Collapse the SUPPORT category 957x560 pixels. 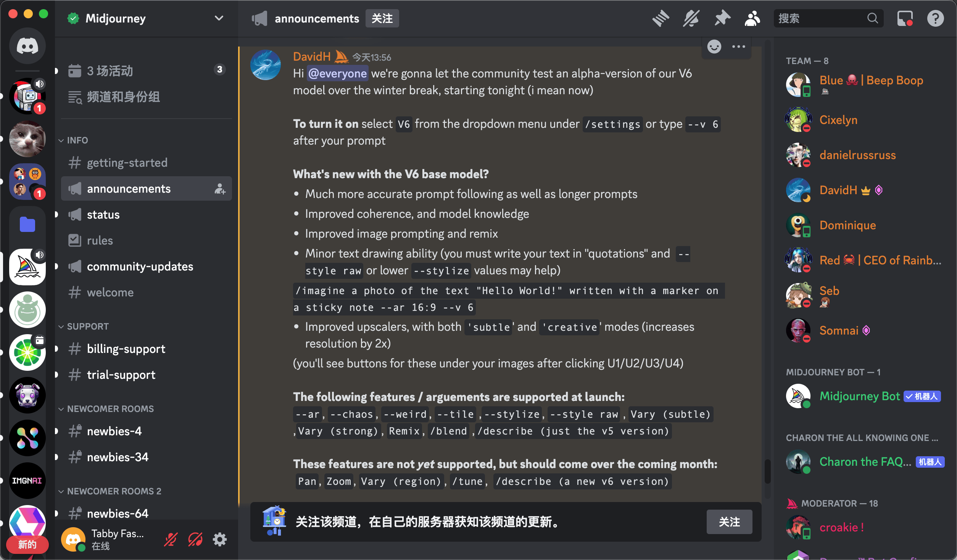(x=84, y=327)
